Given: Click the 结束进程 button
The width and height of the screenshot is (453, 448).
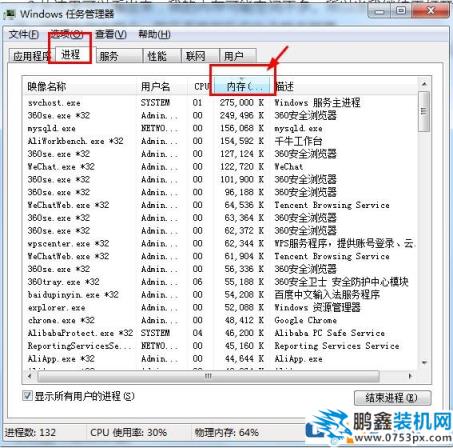Looking at the screenshot, I should [393, 398].
